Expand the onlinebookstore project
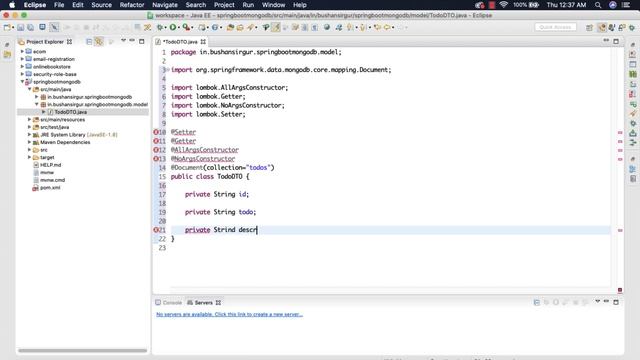640x360 pixels. (22, 67)
